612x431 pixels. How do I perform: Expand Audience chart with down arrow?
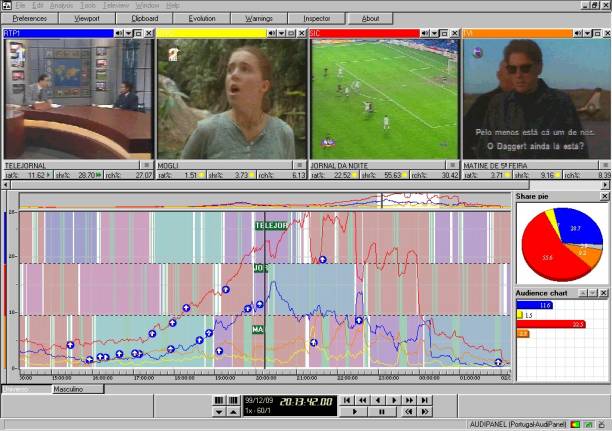(592, 293)
